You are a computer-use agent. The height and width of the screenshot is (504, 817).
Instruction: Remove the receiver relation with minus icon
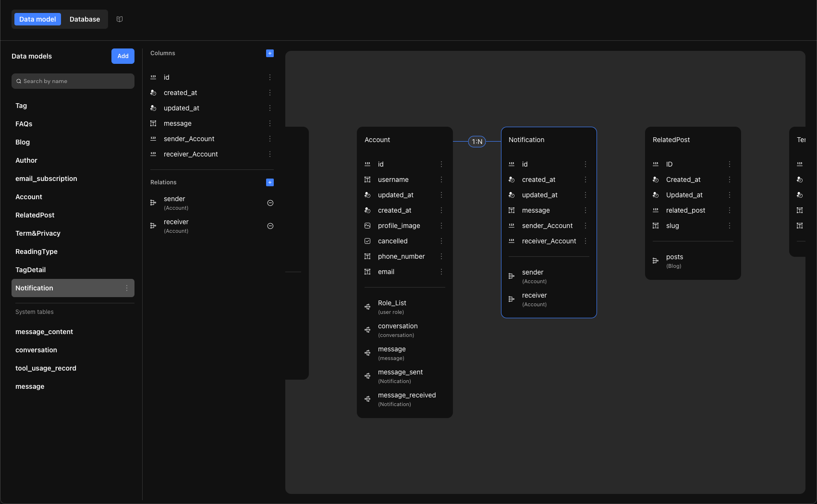point(270,226)
